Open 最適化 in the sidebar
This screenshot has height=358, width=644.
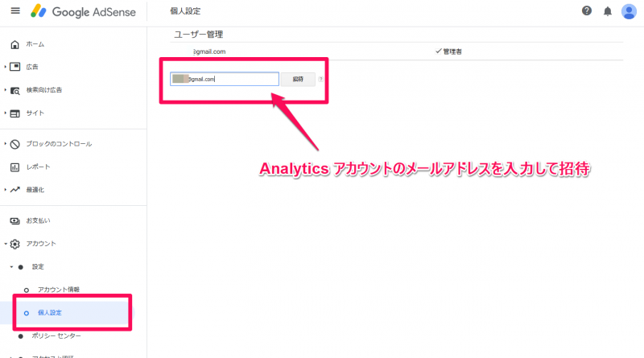pos(35,190)
